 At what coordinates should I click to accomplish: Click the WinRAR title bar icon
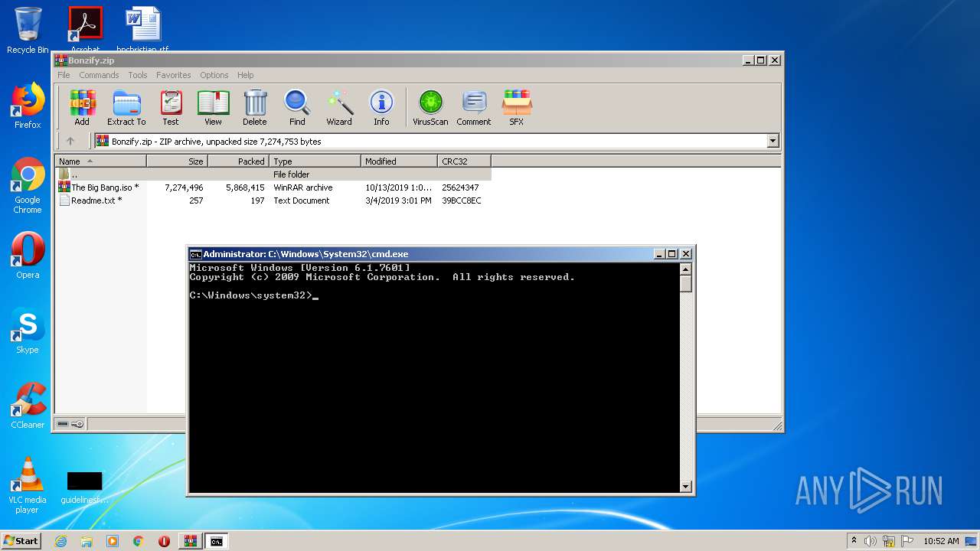coord(60,60)
